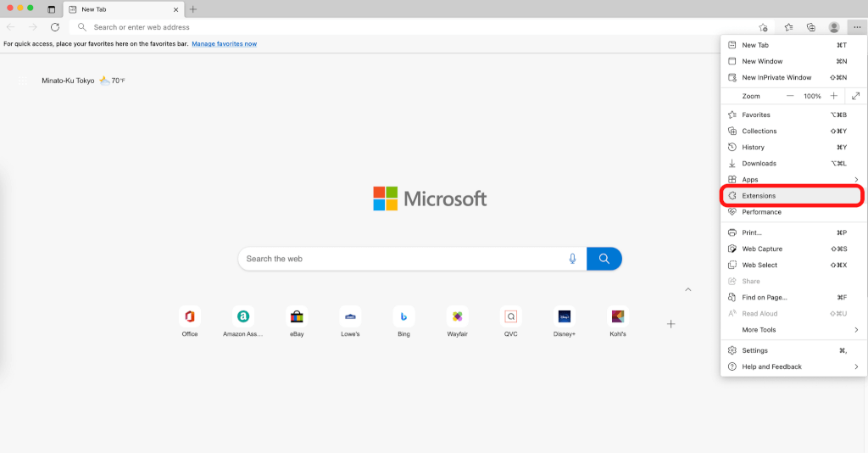
Task: Close the New Tab tab
Action: tap(176, 9)
